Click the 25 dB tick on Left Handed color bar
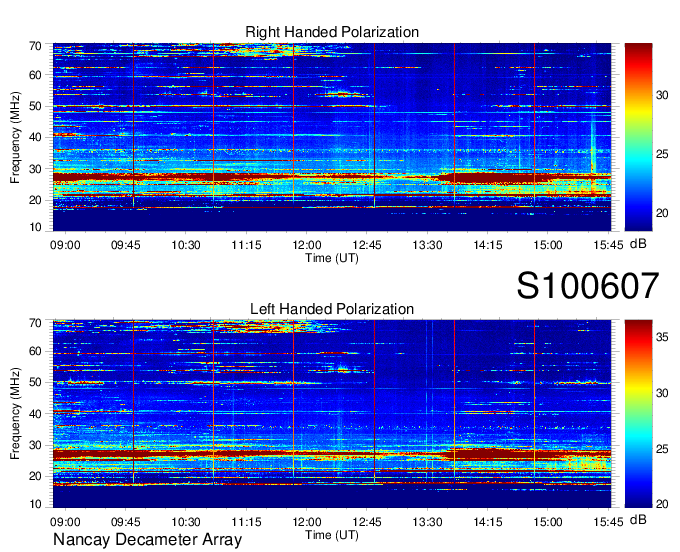The height and width of the screenshot is (552, 680). tap(662, 449)
